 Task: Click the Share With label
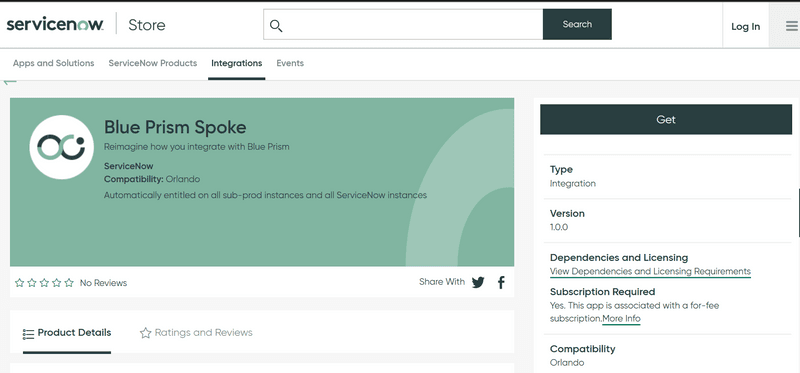click(x=442, y=282)
